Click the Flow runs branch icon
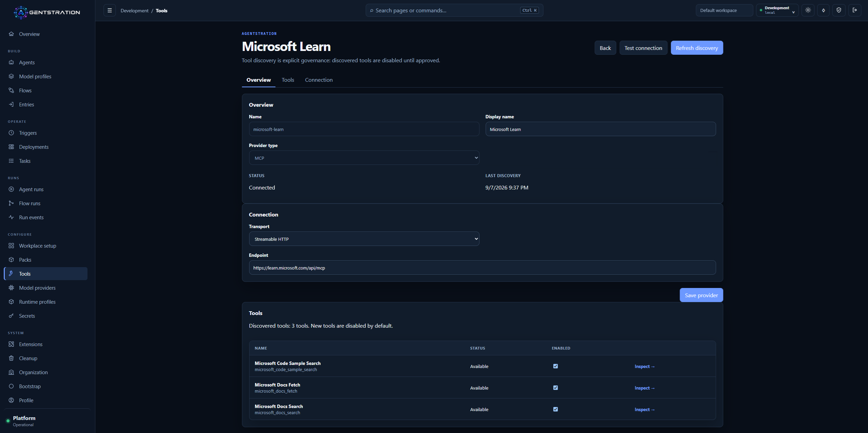868x433 pixels. 11,203
